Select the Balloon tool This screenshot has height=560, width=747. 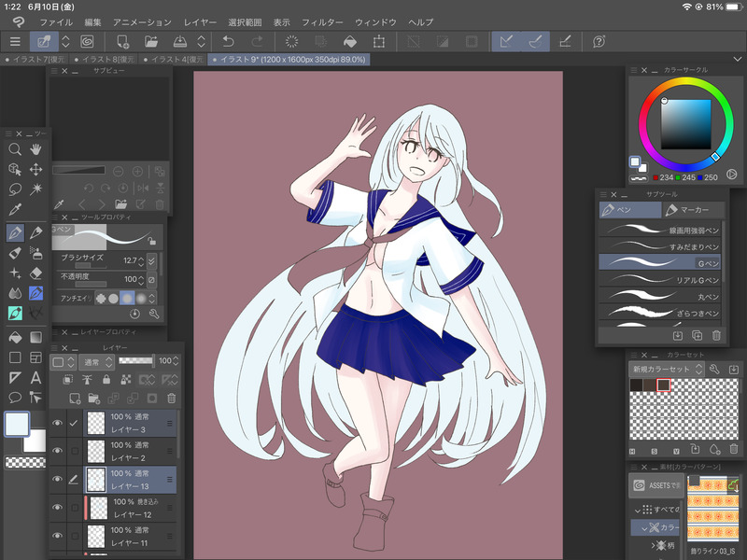coord(15,398)
